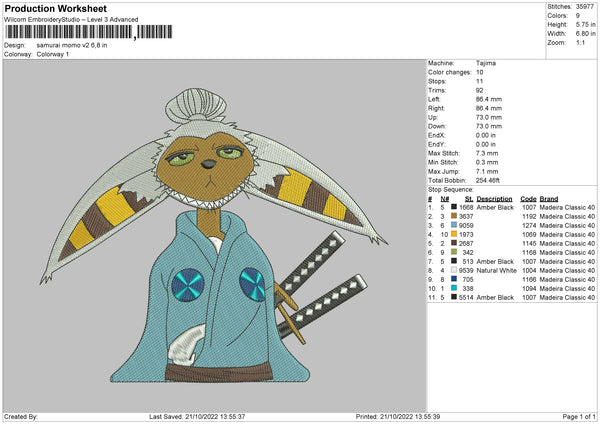Viewport: 600px width, 424px height.
Task: Click thread code '1069' in stop 4
Action: coord(529,235)
